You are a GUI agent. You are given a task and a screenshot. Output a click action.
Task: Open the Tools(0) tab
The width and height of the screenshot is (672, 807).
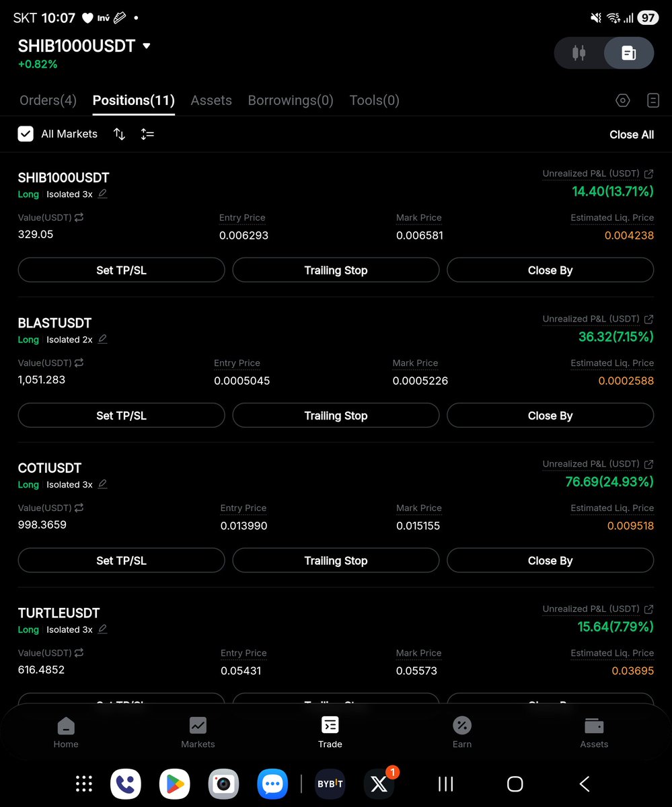(375, 100)
